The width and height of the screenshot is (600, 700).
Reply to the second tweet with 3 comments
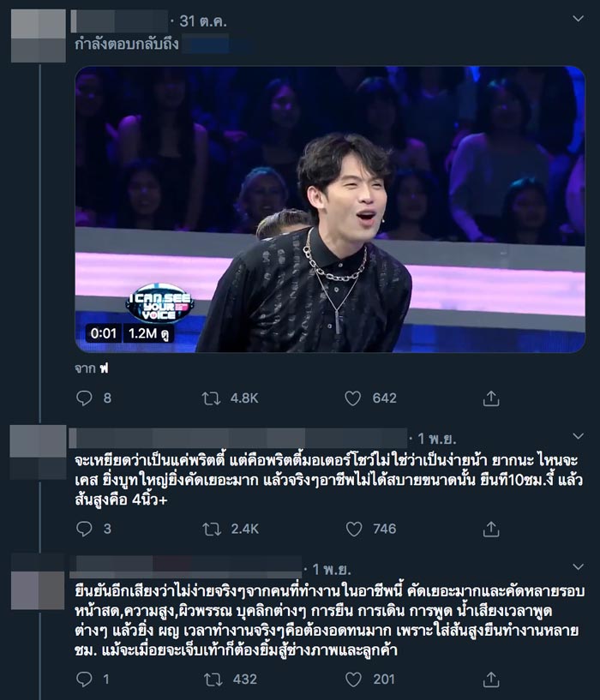84,529
